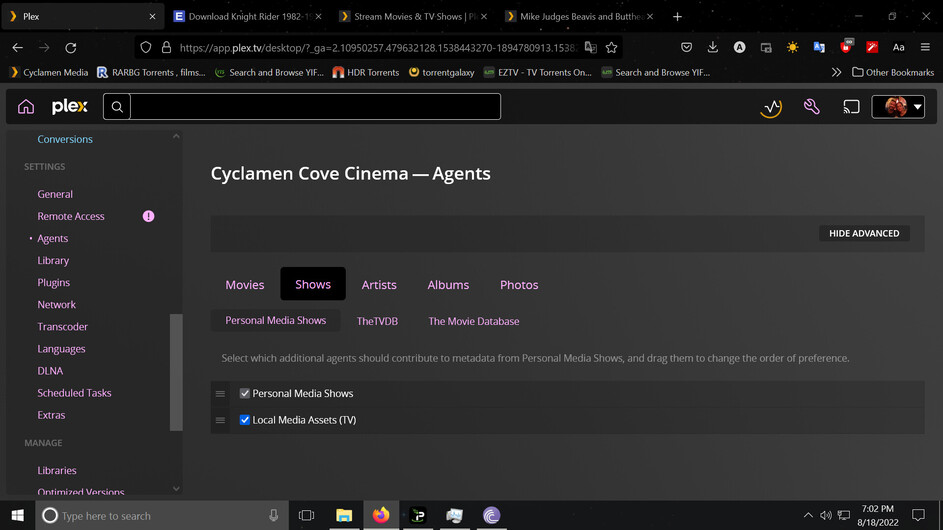Switch to Stream Movies & TV Shows tab
Viewport: 943px width, 530px height.
point(413,17)
